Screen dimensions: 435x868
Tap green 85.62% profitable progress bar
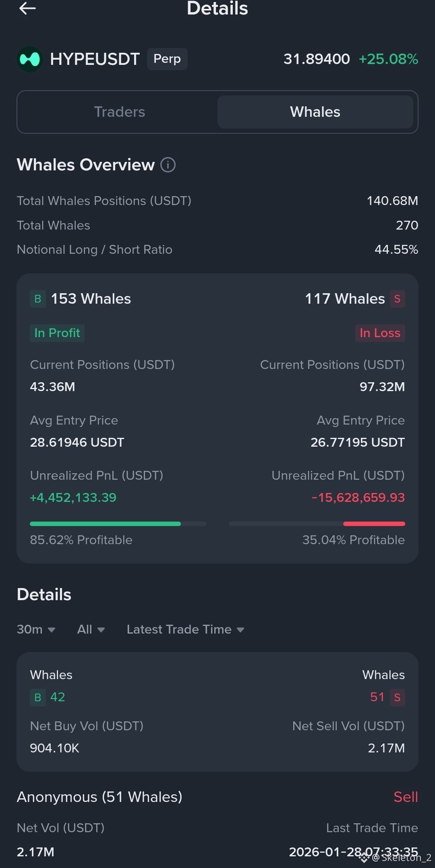click(106, 524)
